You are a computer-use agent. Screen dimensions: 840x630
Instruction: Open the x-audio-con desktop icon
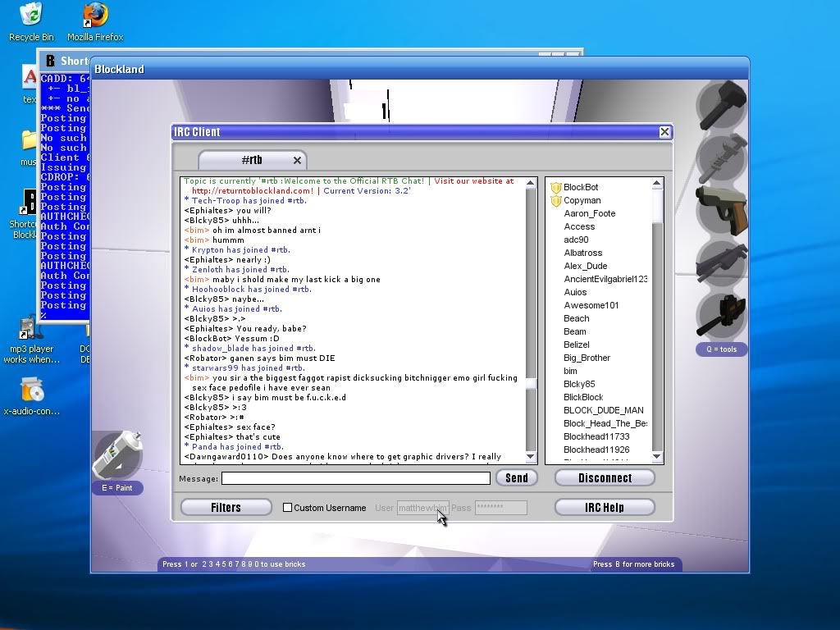[31, 396]
